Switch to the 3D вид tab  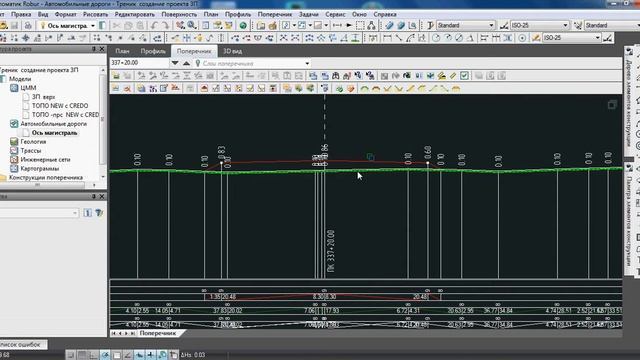pyautogui.click(x=232, y=51)
